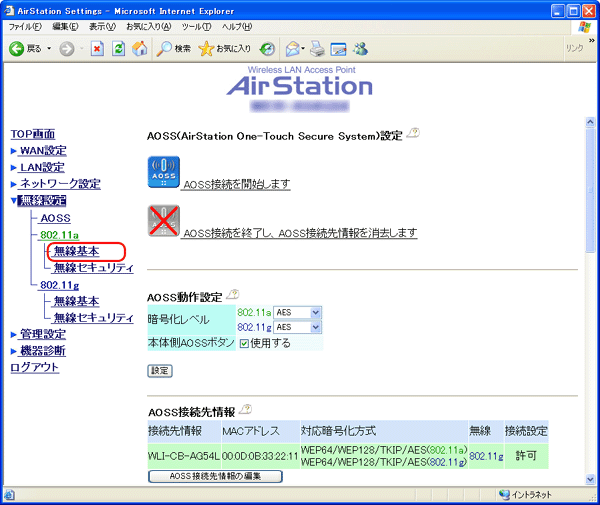Click the Messenger people icon
Image resolution: width=600 pixels, height=505 pixels.
click(x=361, y=49)
